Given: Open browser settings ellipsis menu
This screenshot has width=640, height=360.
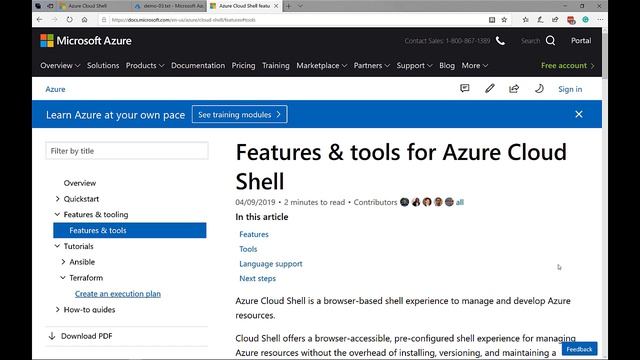Looking at the screenshot, I should click(600, 20).
